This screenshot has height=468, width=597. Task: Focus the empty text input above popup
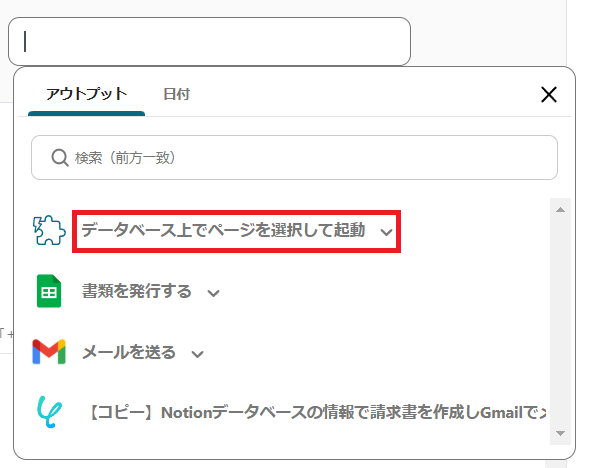pyautogui.click(x=209, y=41)
